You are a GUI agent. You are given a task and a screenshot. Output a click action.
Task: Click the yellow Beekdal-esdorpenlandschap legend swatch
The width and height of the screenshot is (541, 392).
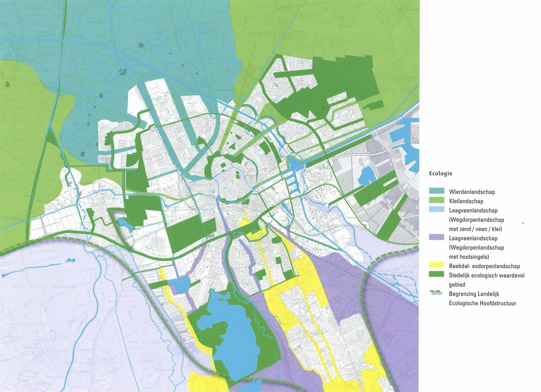tap(434, 265)
